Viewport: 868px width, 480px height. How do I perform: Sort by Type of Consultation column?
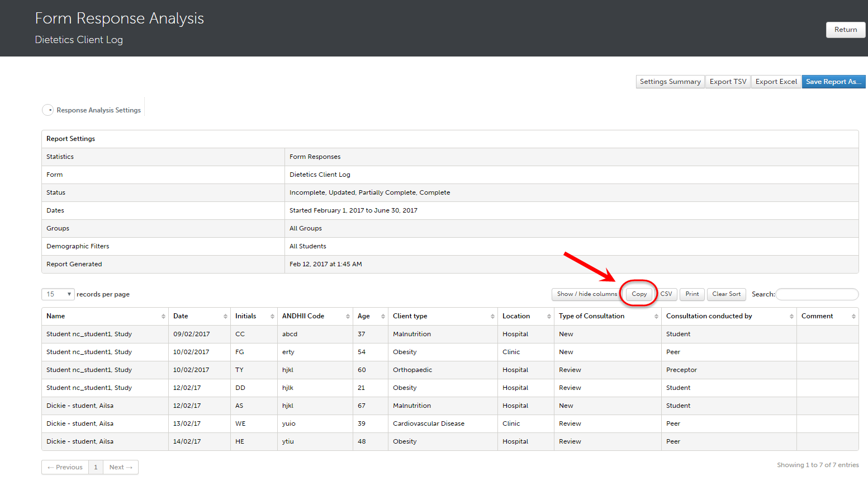coord(608,316)
